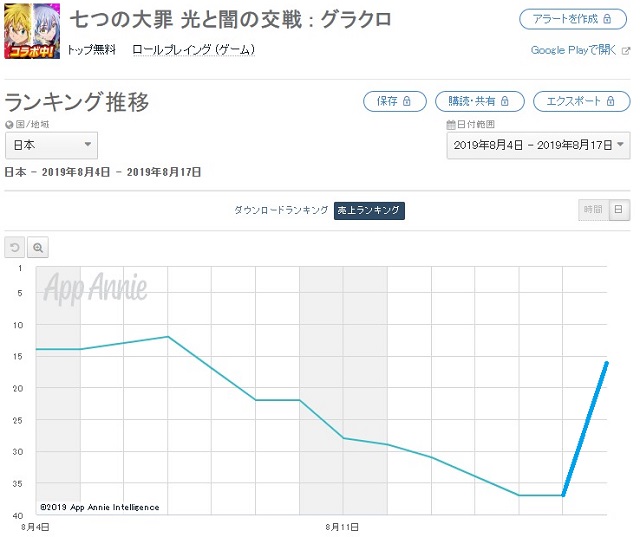640x537 pixels.
Task: Click the lock icon on アラートを作成
Action: (x=607, y=19)
